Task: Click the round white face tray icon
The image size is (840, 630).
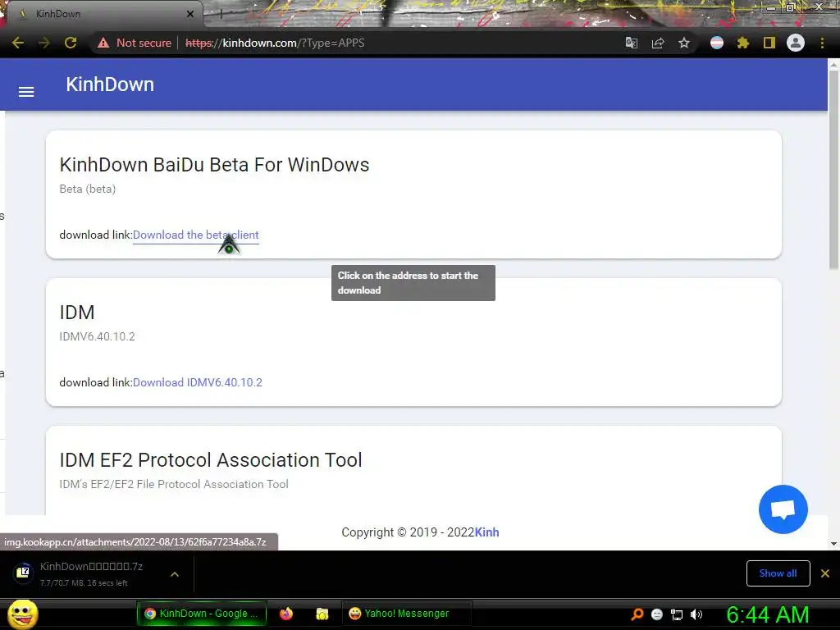Action: click(657, 614)
